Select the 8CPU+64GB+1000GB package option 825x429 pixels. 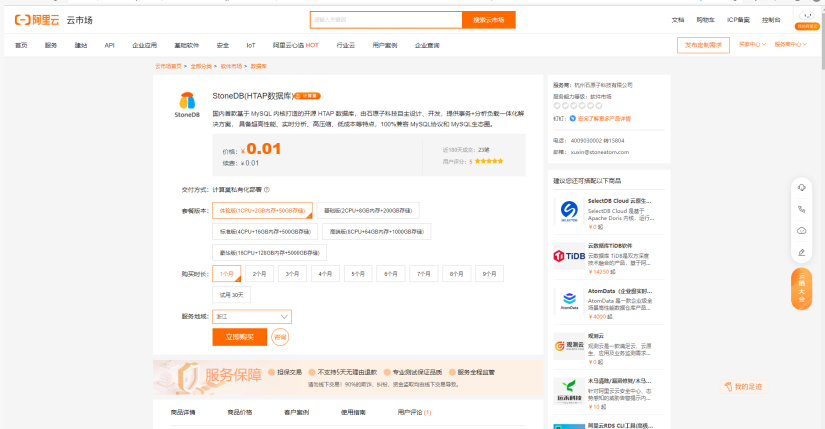376,232
